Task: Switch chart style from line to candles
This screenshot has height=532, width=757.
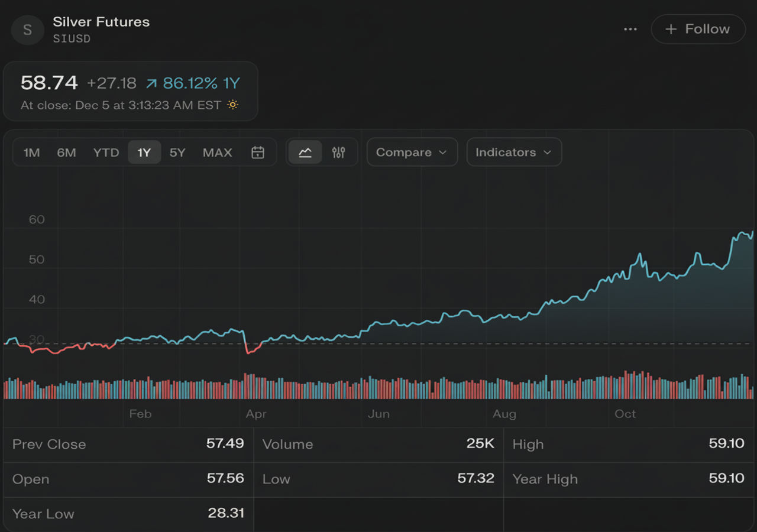Action: click(339, 152)
